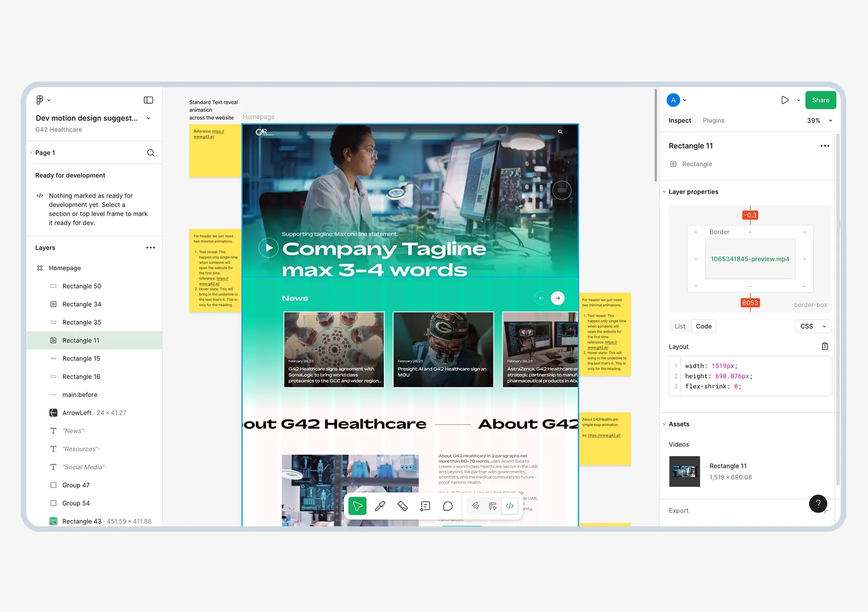
Task: Click the Present play button
Action: pyautogui.click(x=785, y=100)
